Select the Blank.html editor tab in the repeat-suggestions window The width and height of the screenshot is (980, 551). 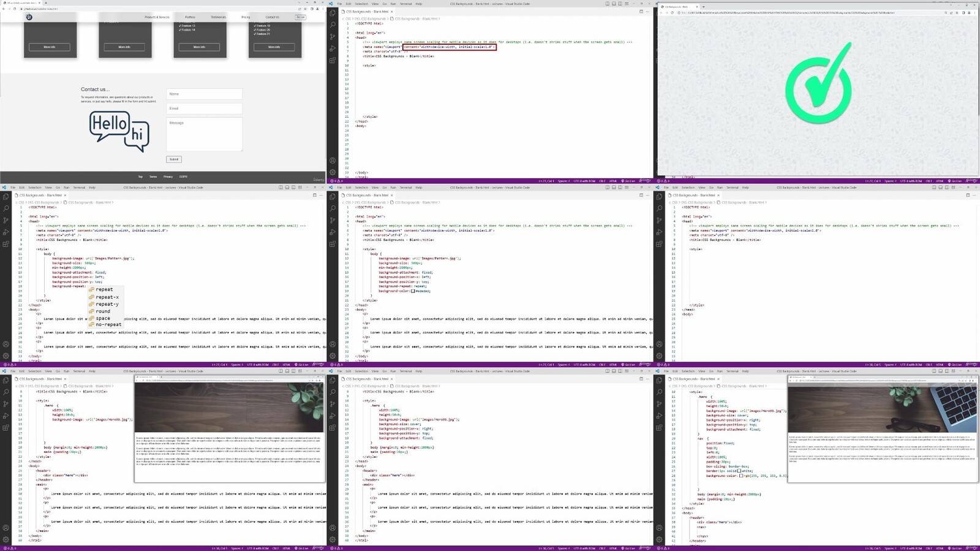41,195
